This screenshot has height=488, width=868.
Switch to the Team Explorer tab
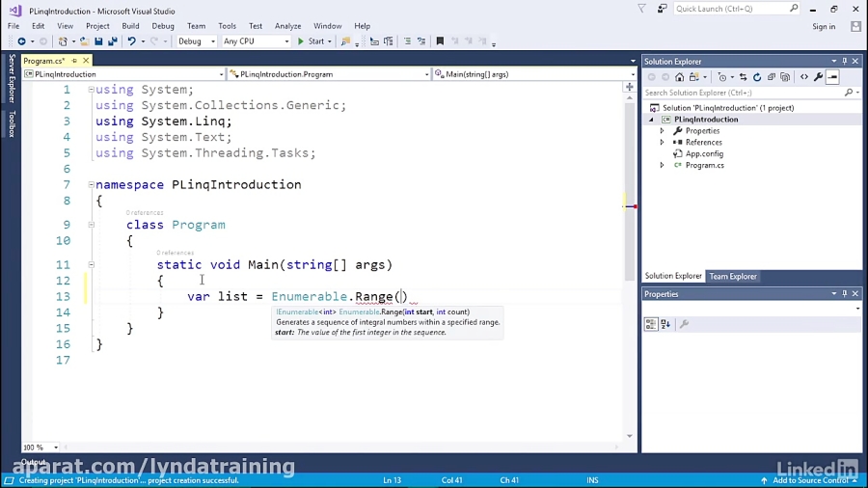tap(733, 276)
